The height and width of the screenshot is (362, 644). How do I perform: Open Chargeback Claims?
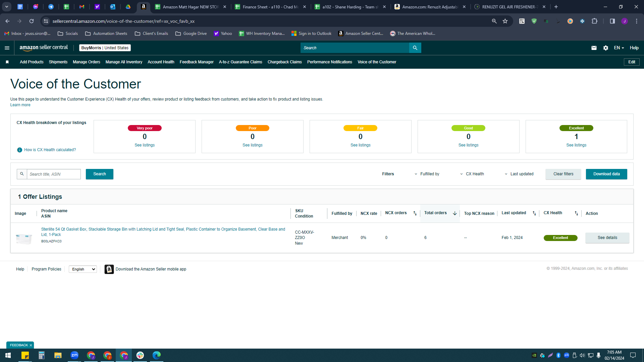click(285, 62)
